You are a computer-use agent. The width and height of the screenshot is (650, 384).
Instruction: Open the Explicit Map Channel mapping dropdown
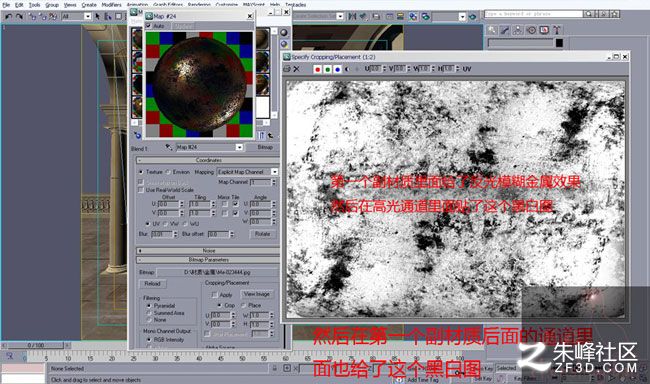coord(247,172)
